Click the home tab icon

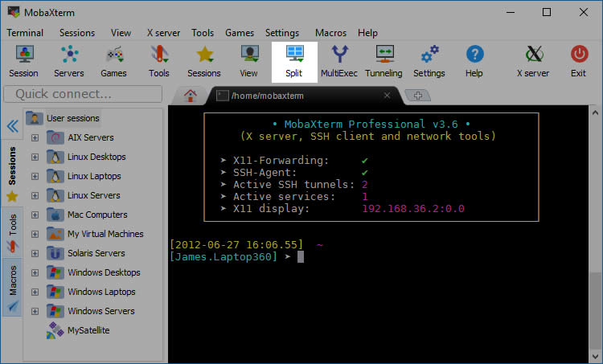[x=191, y=96]
